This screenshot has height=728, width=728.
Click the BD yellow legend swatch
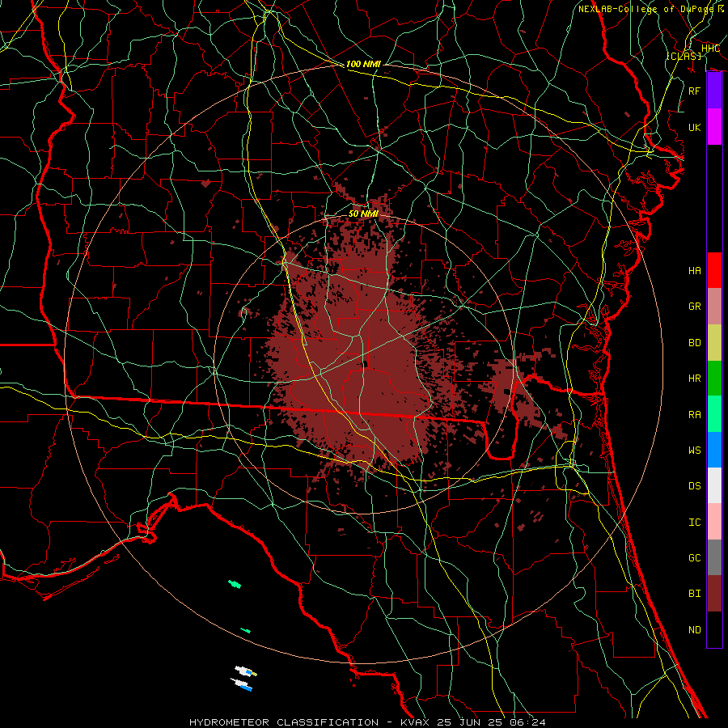pyautogui.click(x=714, y=342)
